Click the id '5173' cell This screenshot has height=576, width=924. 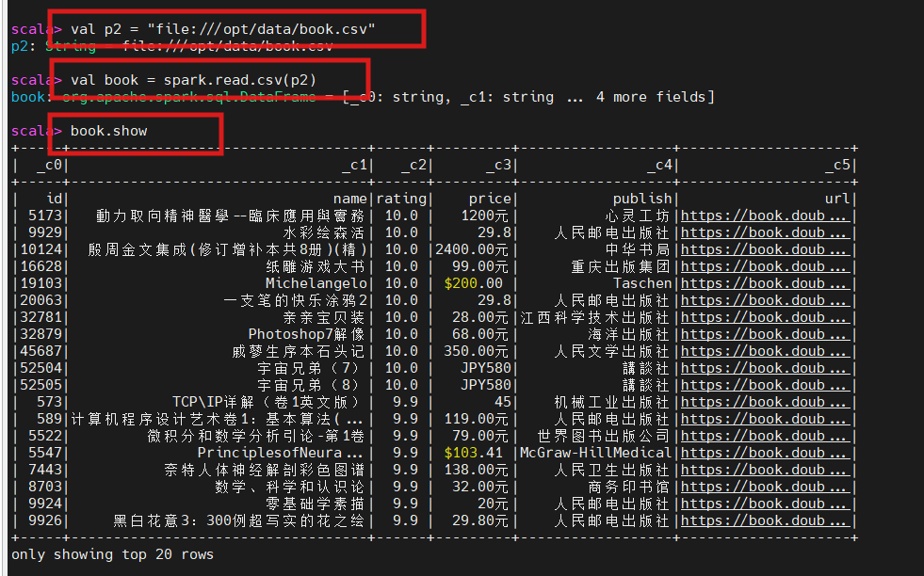click(45, 216)
